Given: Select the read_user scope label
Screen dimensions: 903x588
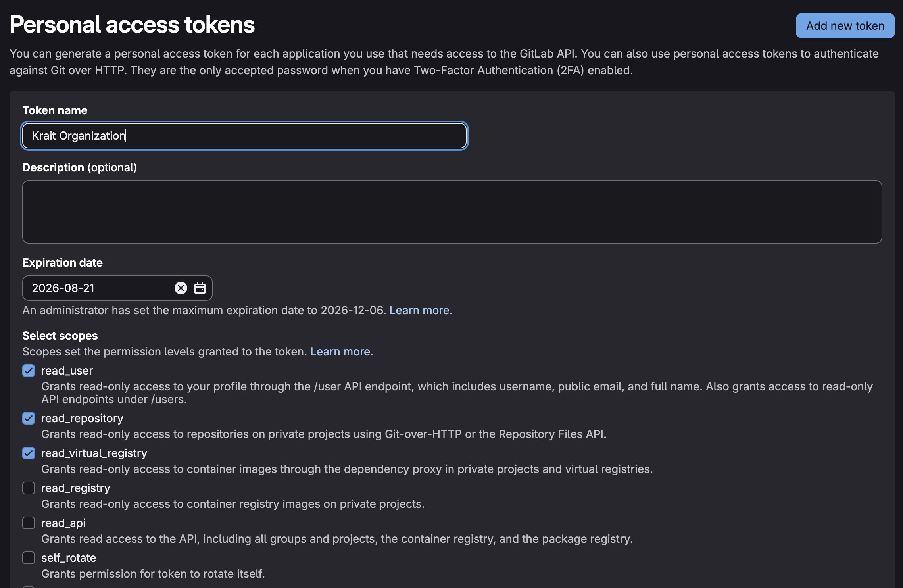Looking at the screenshot, I should pos(67,371).
